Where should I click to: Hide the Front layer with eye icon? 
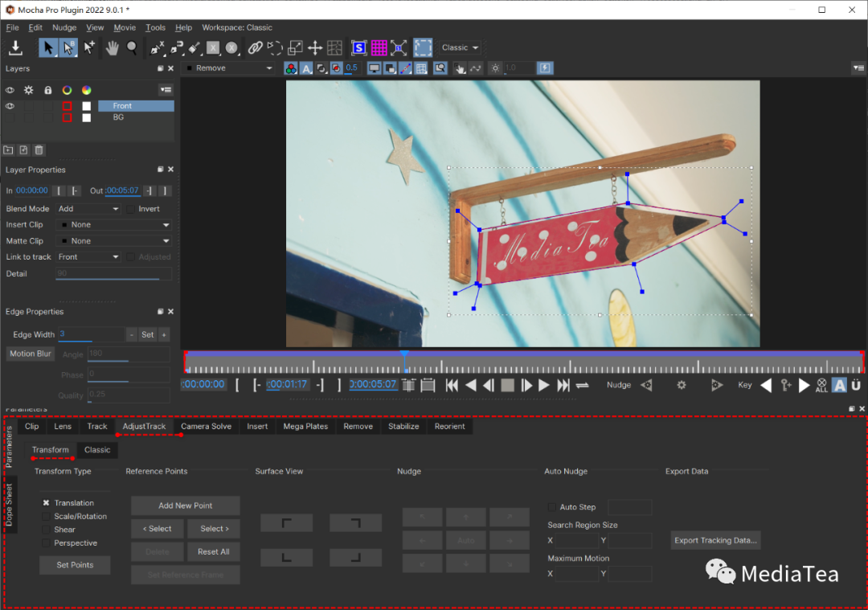10,106
